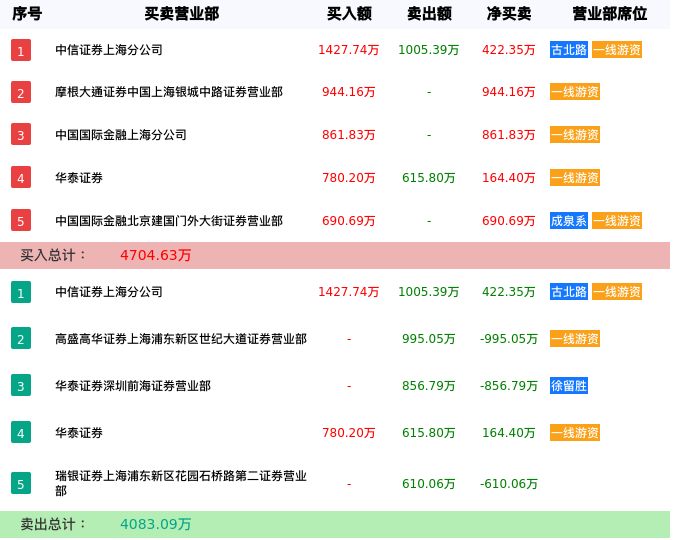Open 高盛高华证券上海浦东新区世纪大道证券营业部
Image resolution: width=676 pixels, height=540 pixels.
[x=181, y=339]
